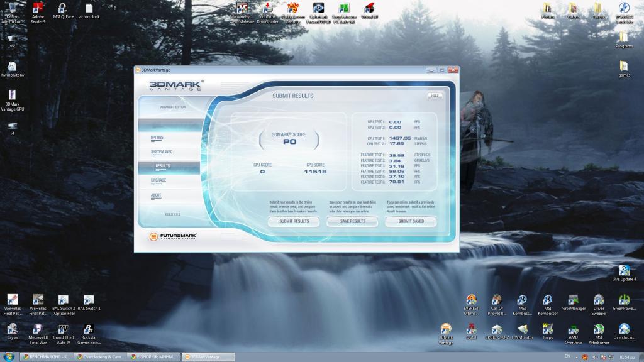Viewport: 644px width, 362px height.
Task: Open the GreenPower desktop shortcut
Action: coord(624,302)
